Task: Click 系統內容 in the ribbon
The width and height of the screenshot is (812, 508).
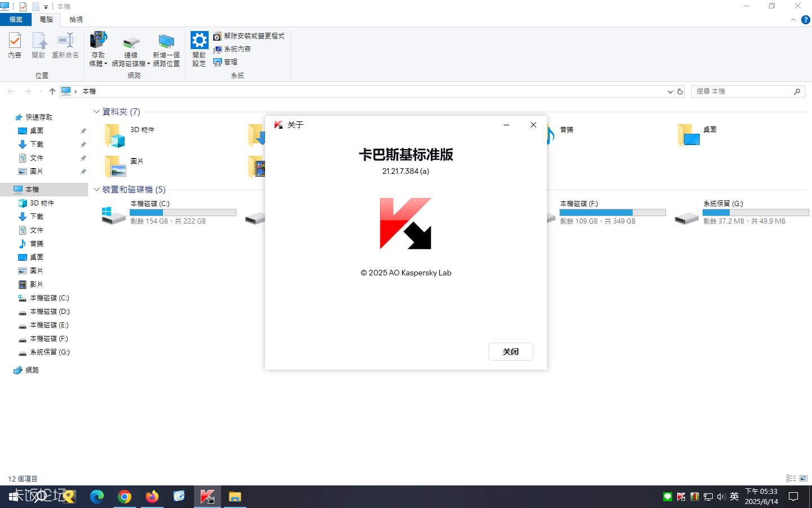Action: pos(232,49)
